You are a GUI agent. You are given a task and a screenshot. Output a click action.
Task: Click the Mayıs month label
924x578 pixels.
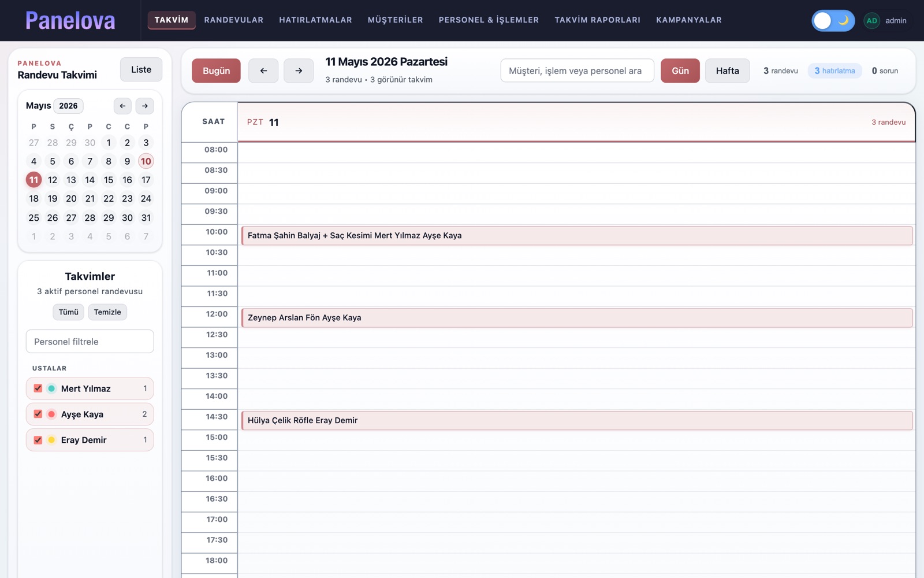point(38,106)
